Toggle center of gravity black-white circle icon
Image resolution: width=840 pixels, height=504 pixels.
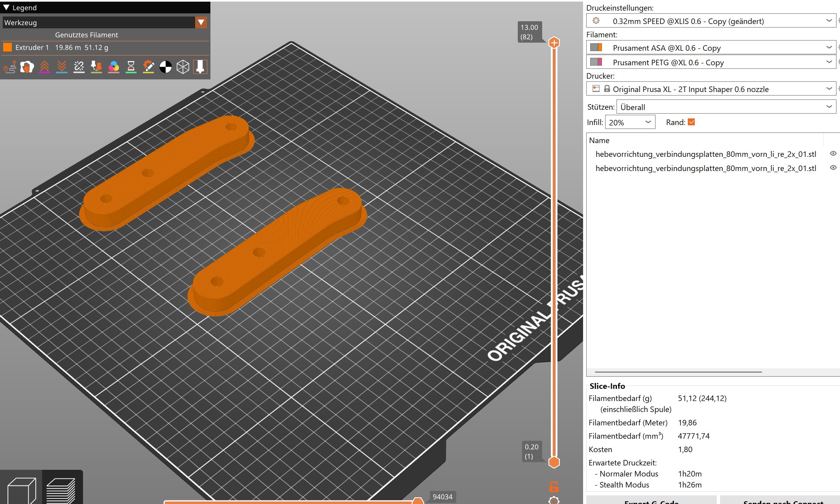tap(166, 67)
